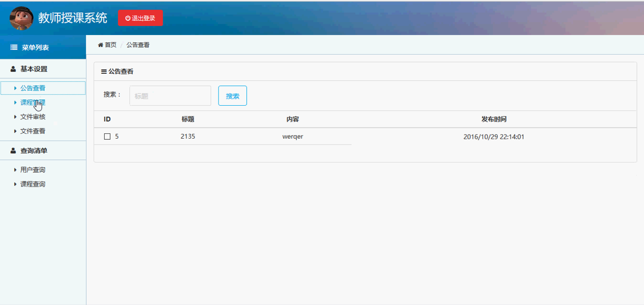Click the home icon in breadcrumb

click(x=101, y=45)
